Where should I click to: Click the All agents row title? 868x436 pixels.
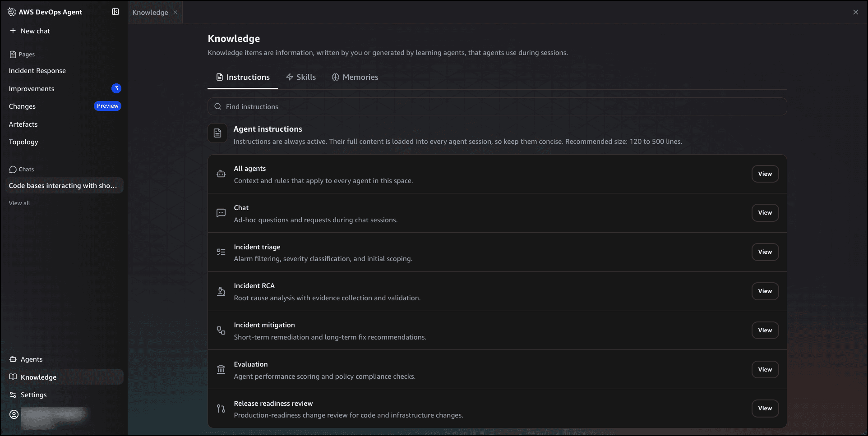(250, 169)
